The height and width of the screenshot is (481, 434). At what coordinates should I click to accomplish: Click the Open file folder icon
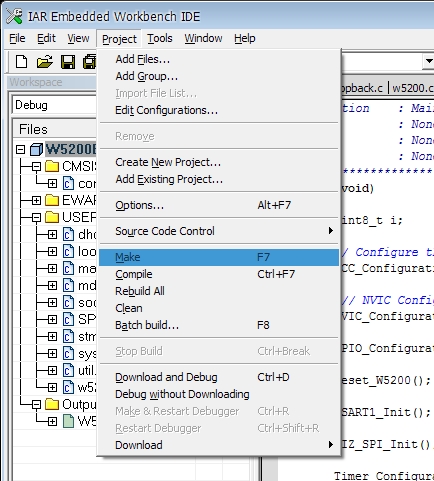click(x=44, y=62)
